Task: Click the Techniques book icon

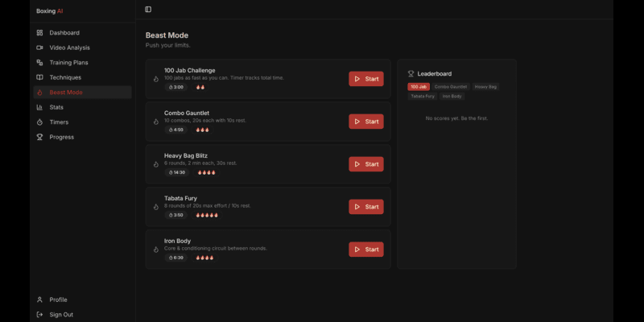Action: [x=40, y=77]
